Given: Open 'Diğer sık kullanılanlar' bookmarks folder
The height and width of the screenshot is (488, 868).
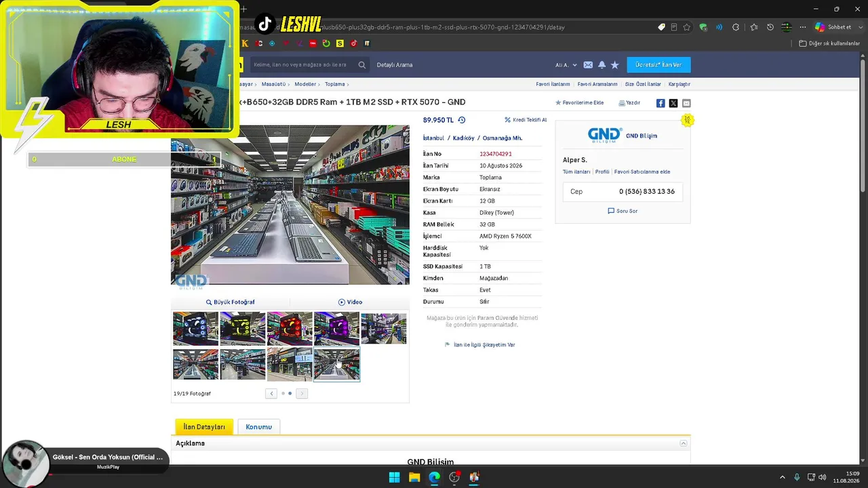Looking at the screenshot, I should [x=829, y=43].
